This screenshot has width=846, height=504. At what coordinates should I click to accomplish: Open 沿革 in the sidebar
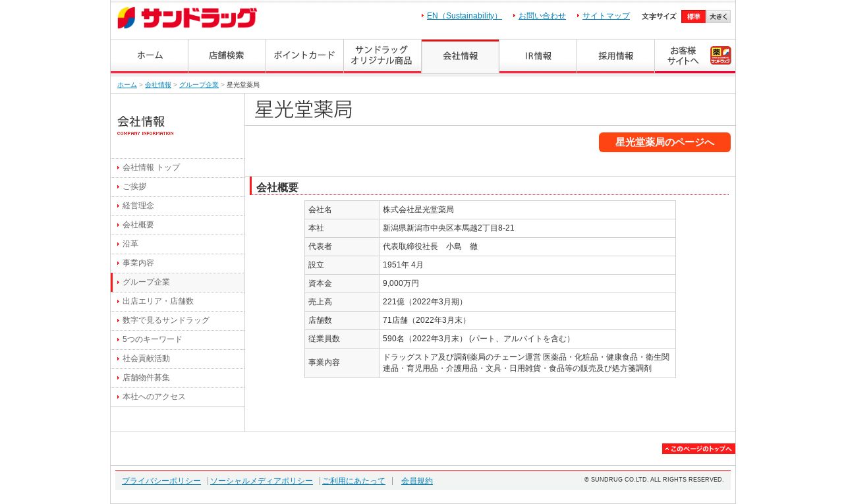(178, 244)
